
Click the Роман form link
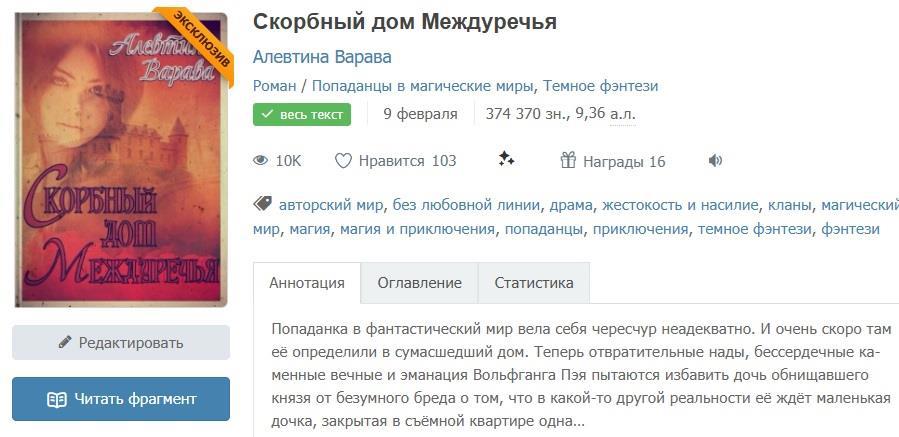[274, 86]
